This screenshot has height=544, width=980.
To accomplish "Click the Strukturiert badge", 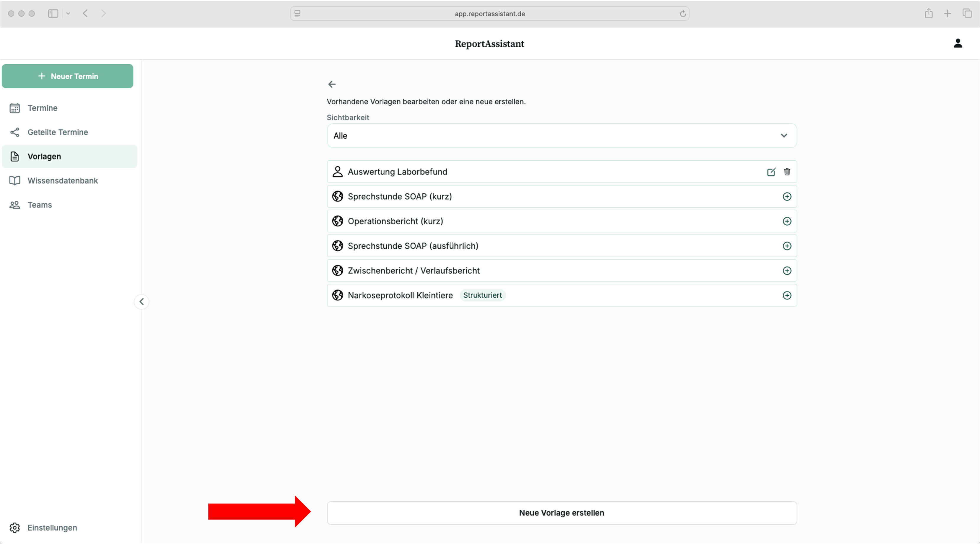I will (482, 295).
